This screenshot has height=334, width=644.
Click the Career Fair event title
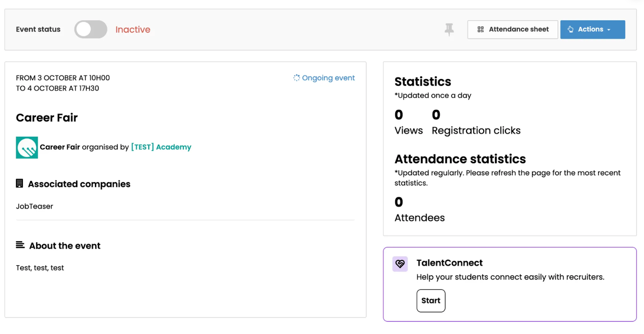pos(47,118)
